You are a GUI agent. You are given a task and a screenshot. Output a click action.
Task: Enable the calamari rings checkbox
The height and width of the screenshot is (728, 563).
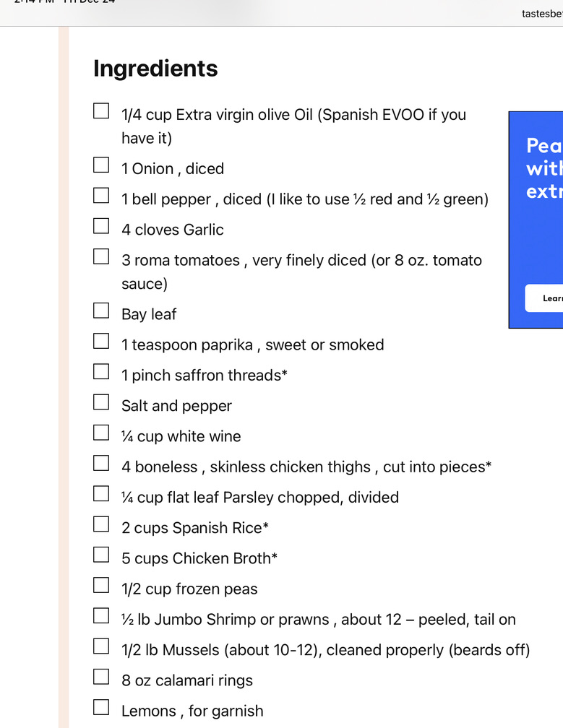(101, 677)
